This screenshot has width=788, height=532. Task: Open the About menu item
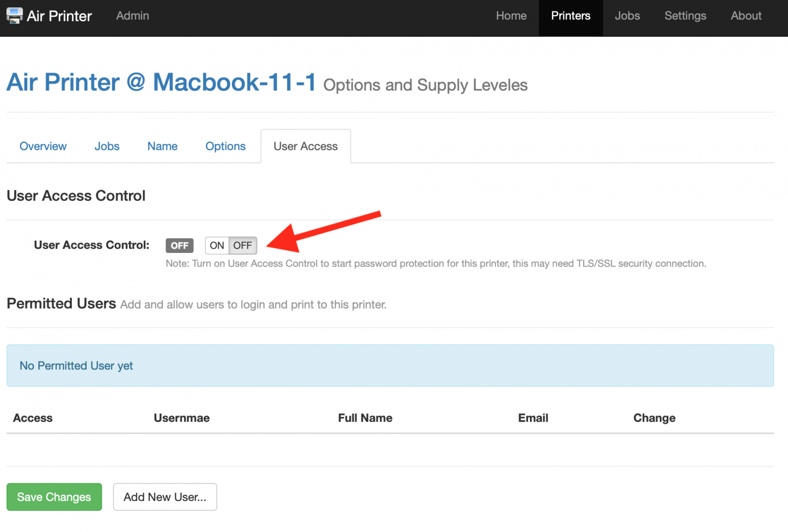click(x=746, y=16)
